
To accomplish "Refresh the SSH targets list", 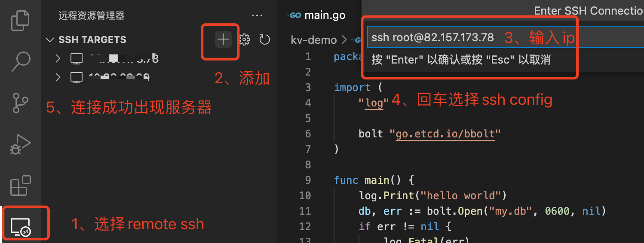I will (265, 40).
